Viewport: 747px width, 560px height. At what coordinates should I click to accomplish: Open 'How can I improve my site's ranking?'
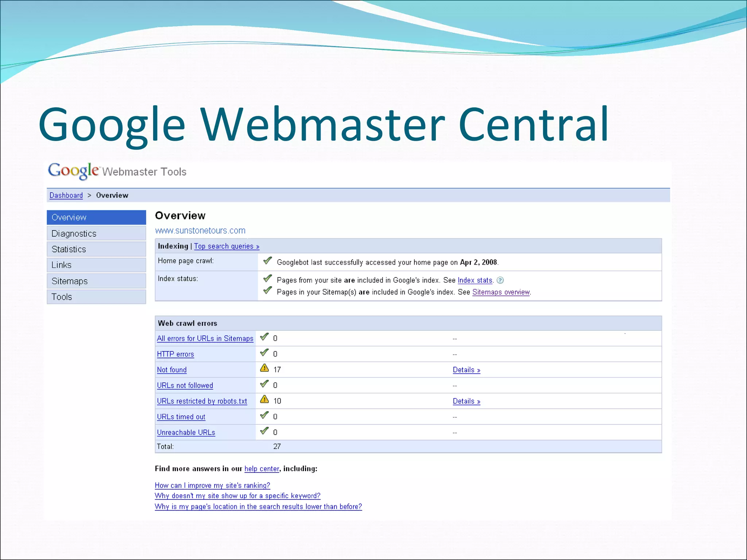click(213, 486)
